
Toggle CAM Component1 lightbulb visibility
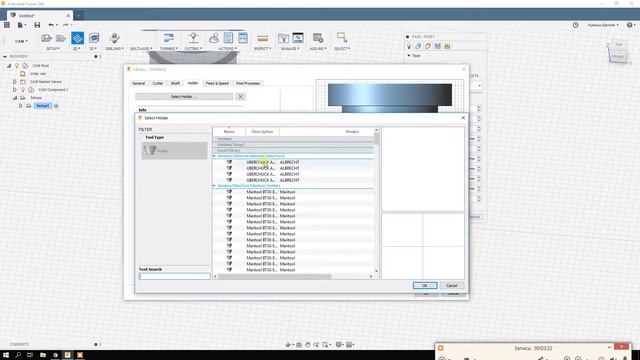tap(23, 89)
